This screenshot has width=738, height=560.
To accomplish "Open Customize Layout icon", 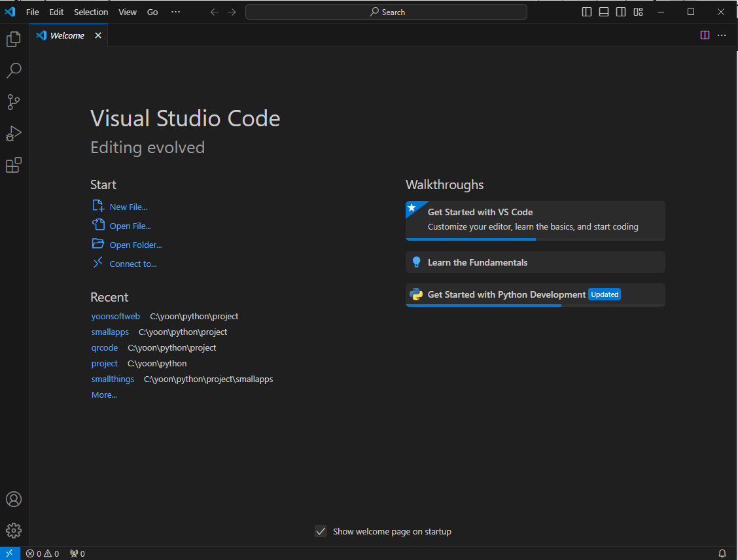I will pos(638,12).
